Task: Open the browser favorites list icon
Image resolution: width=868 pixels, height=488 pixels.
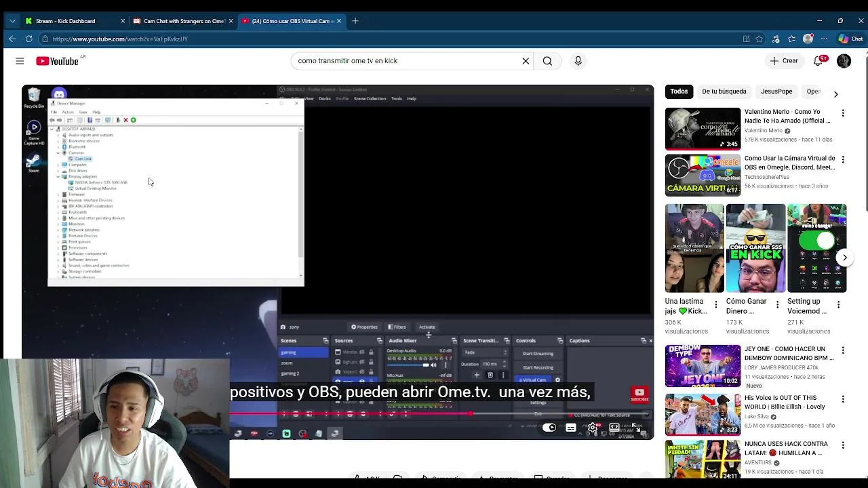Action: click(x=791, y=39)
